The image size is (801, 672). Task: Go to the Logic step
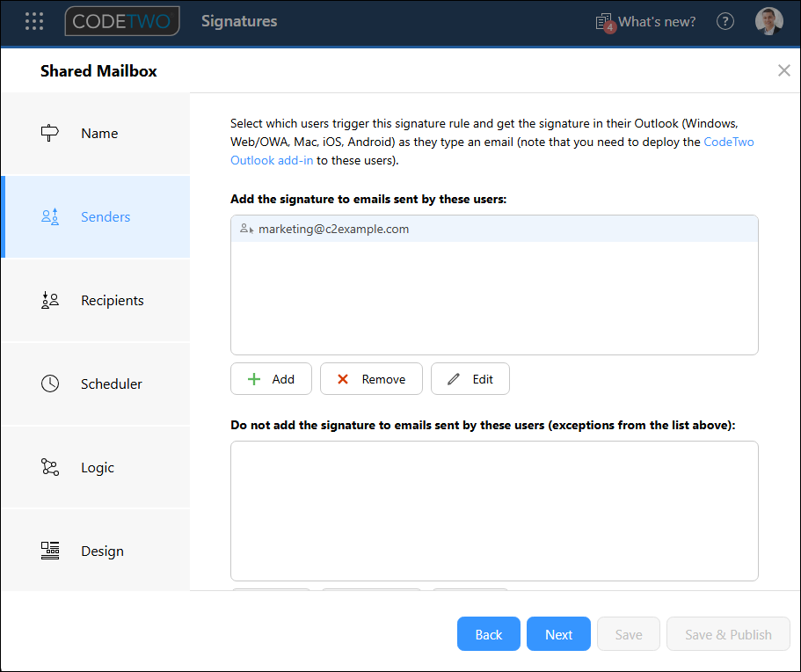click(x=95, y=467)
